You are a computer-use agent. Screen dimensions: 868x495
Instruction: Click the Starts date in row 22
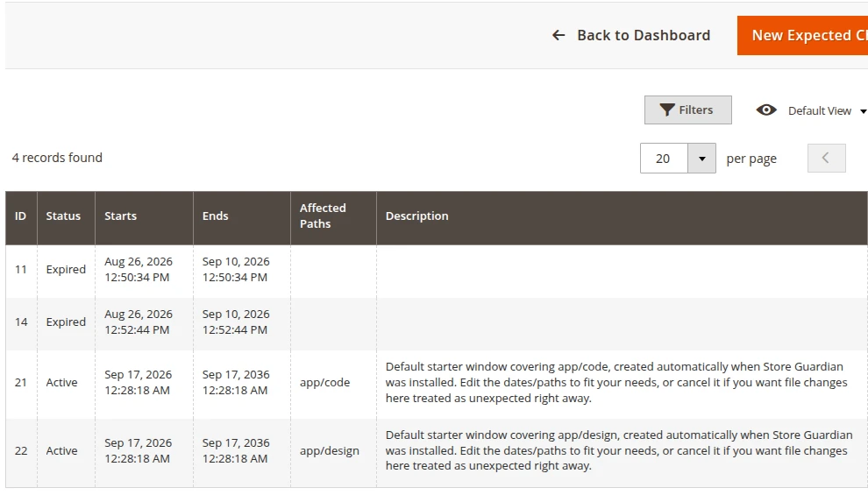[x=138, y=450]
